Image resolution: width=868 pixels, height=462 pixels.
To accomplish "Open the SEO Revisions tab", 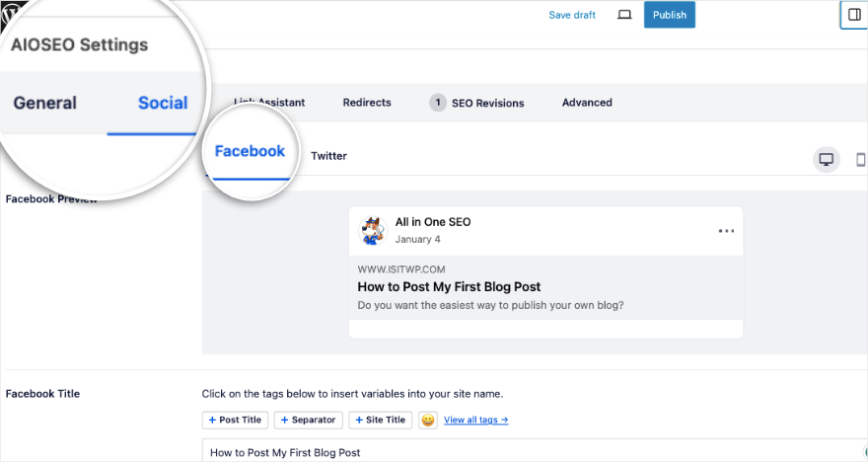I will (x=476, y=103).
